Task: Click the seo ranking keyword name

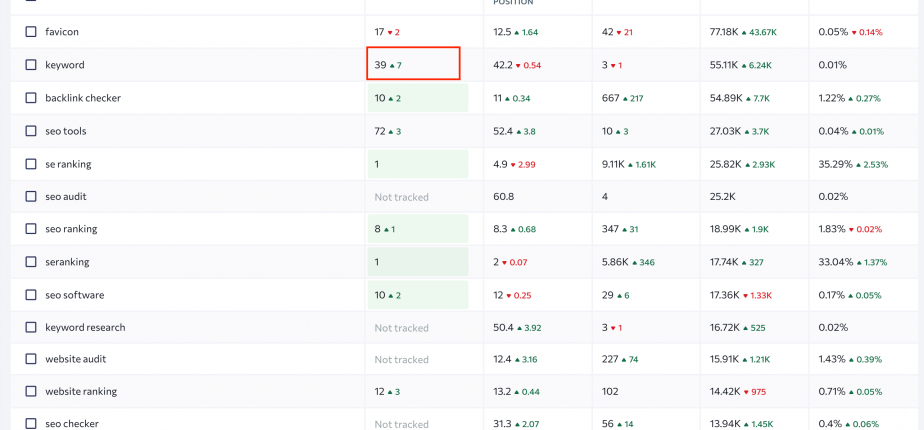Action: tap(71, 229)
